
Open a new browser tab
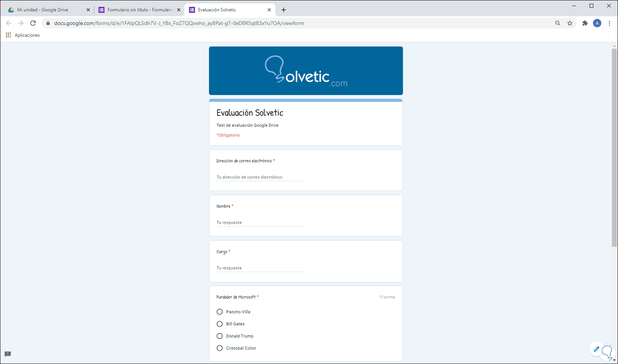click(x=284, y=10)
